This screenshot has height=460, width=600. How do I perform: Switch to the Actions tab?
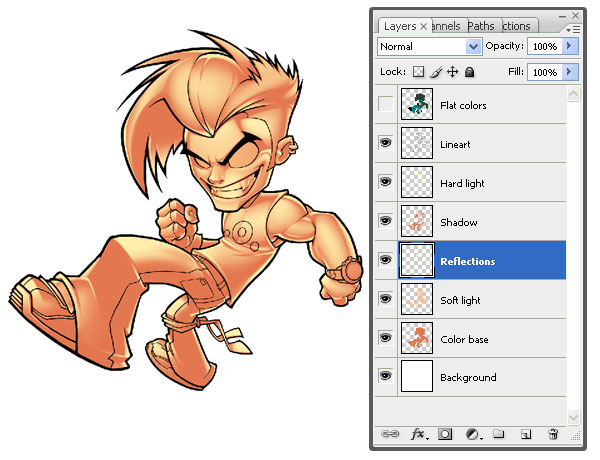pos(517,26)
